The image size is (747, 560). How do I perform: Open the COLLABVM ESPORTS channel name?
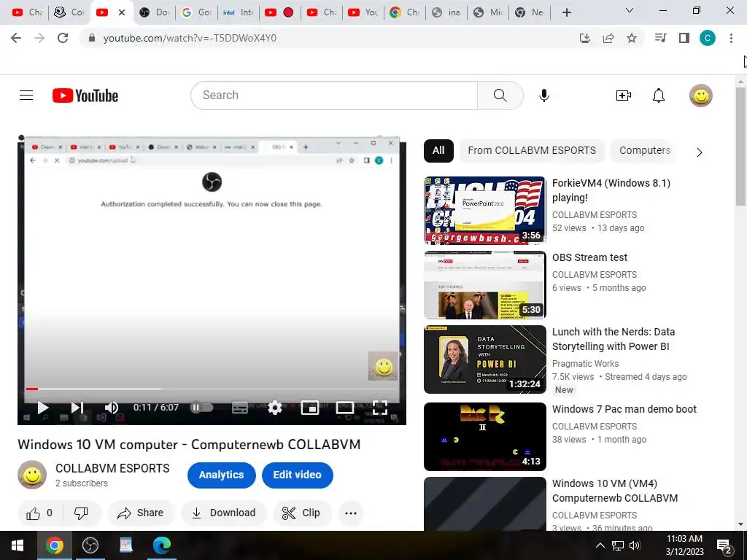click(112, 468)
